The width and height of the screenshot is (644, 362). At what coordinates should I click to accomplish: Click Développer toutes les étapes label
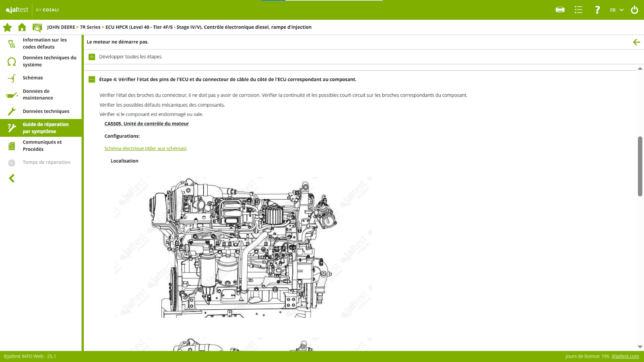(130, 57)
